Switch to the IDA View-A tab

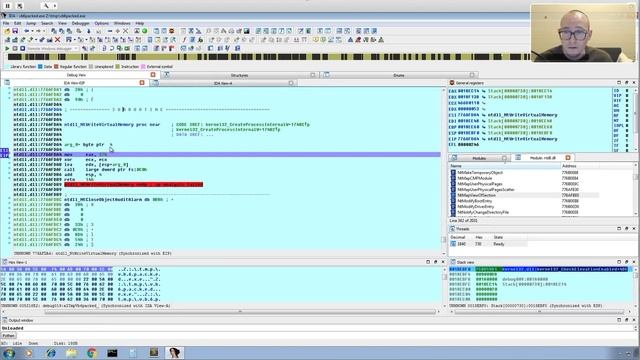223,83
